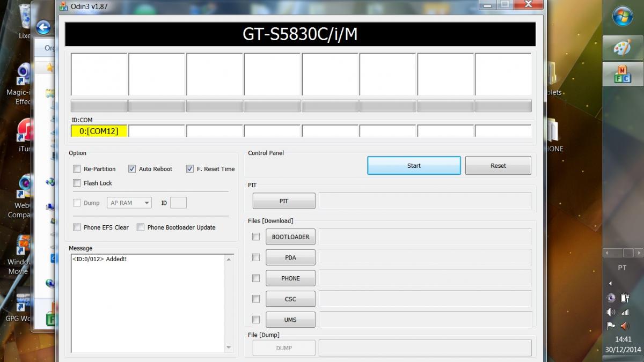Open the clock showing 14:41
The height and width of the screenshot is (362, 644).
623,339
